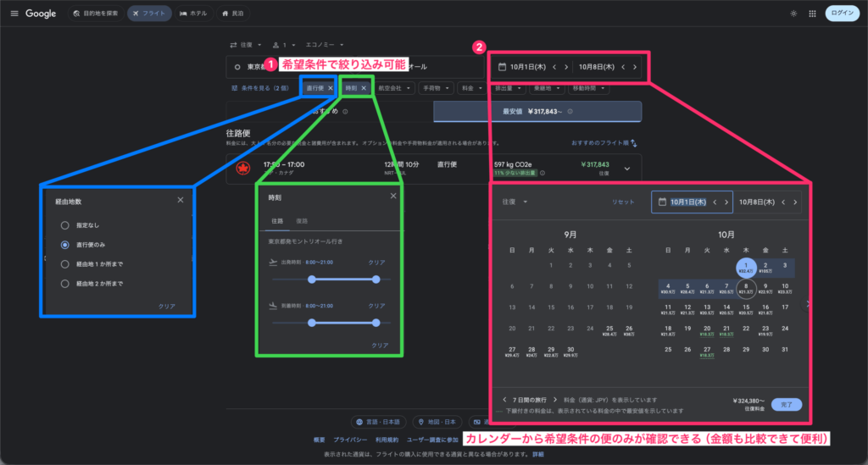Open 地域・日本 region selector
Screen dimensions: 868x465
coord(437,422)
